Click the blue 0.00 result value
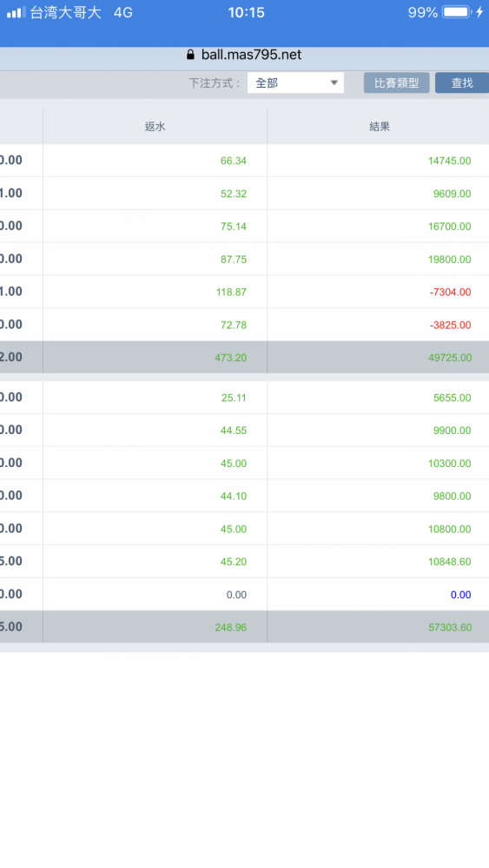Viewport: 489px width, 868px height. tap(460, 595)
